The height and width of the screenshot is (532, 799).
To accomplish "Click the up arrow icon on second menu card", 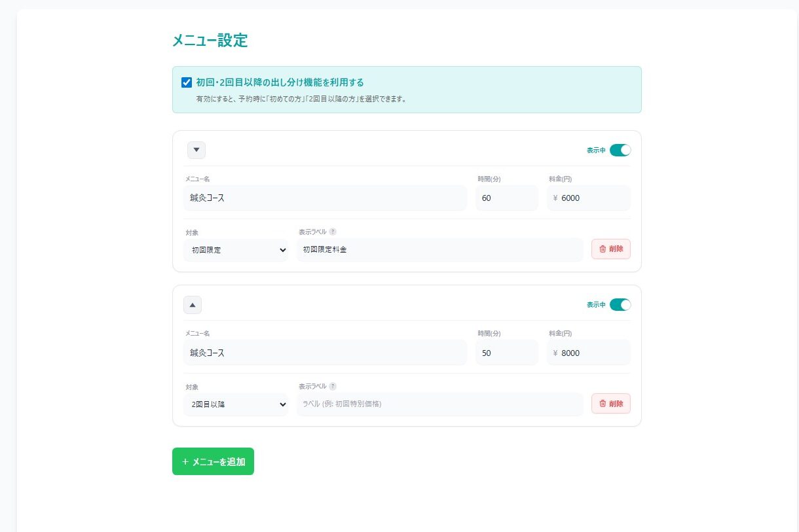I will (x=193, y=304).
